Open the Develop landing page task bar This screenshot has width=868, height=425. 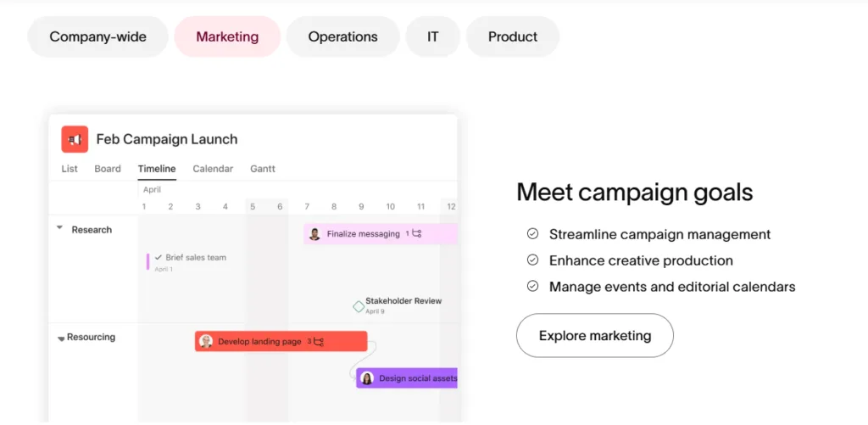(x=281, y=341)
